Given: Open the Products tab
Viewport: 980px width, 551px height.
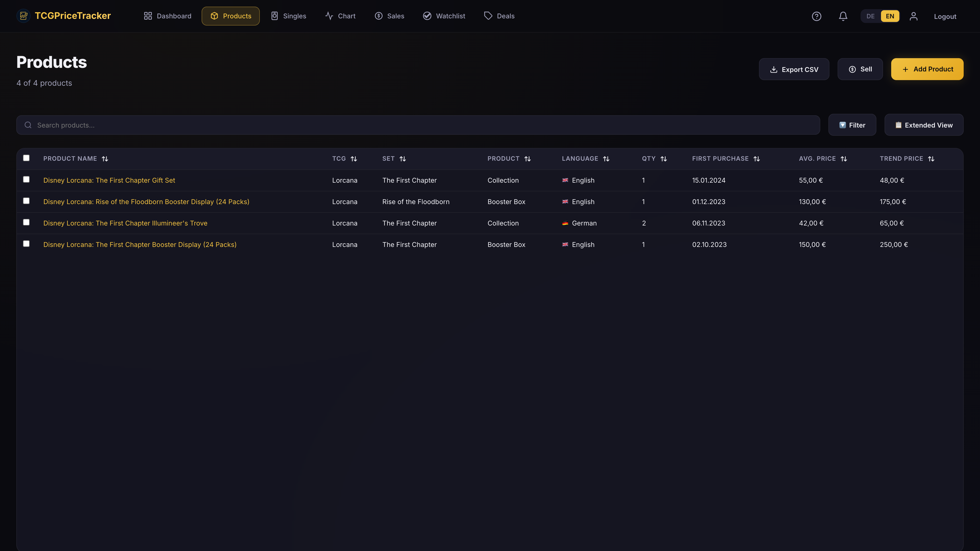Looking at the screenshot, I should pyautogui.click(x=230, y=16).
